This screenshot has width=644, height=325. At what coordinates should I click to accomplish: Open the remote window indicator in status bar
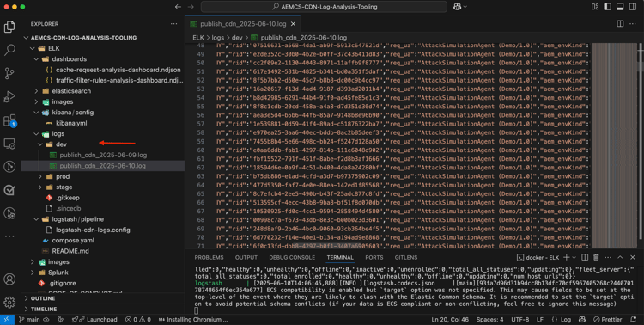point(7,320)
